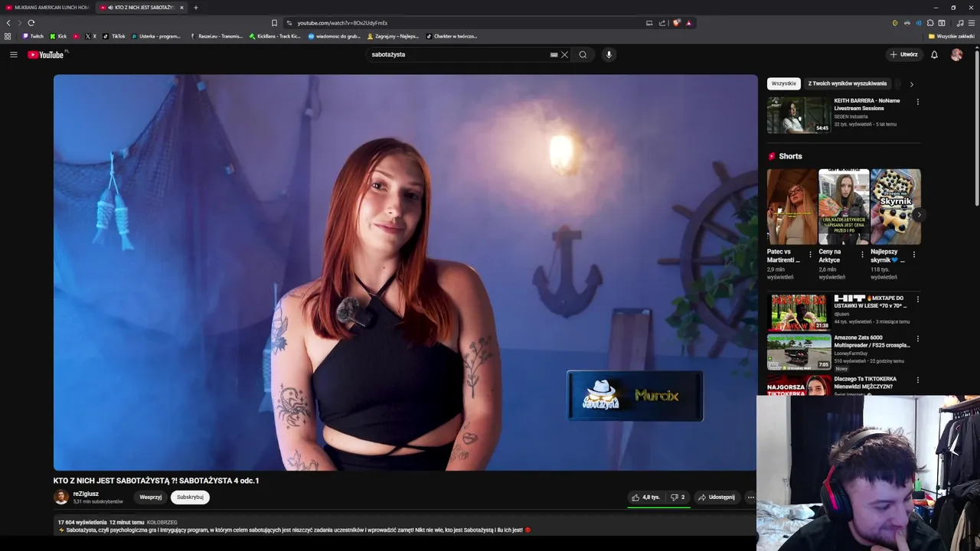
Task: Click the Wesprzyj button
Action: click(x=150, y=497)
